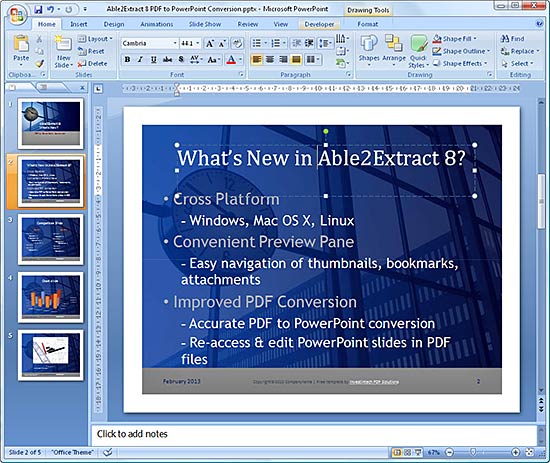Fit slide to current window
The height and width of the screenshot is (463, 550).
(x=530, y=452)
